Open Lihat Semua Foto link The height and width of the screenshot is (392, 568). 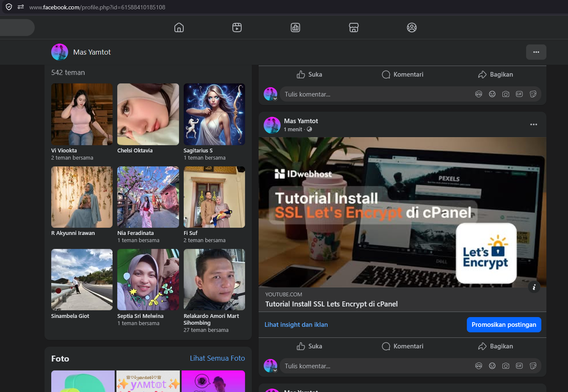pos(218,358)
